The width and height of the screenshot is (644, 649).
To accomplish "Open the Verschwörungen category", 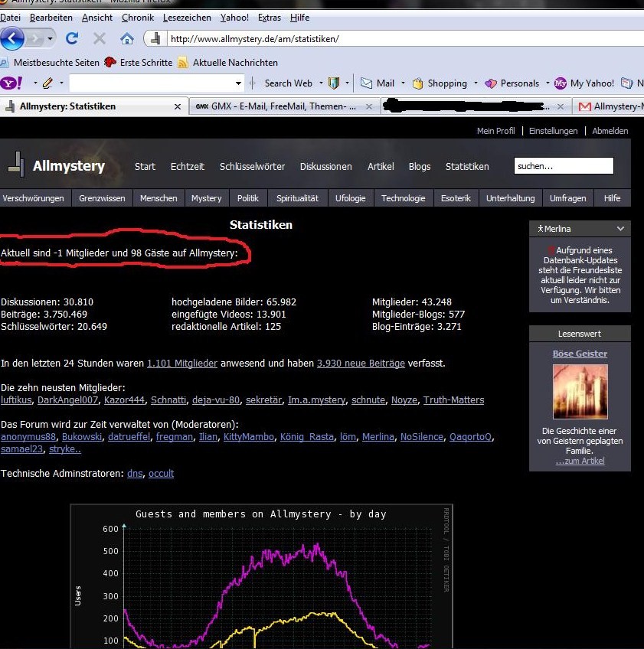I will point(33,198).
